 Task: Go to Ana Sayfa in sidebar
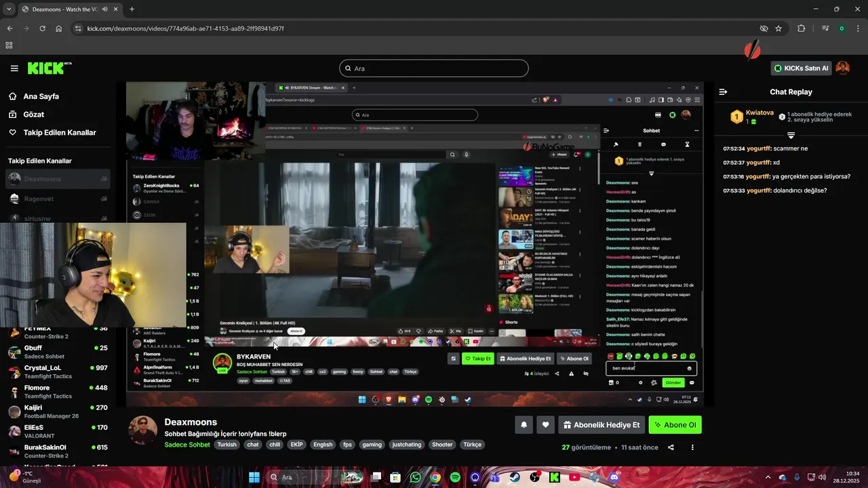41,96
